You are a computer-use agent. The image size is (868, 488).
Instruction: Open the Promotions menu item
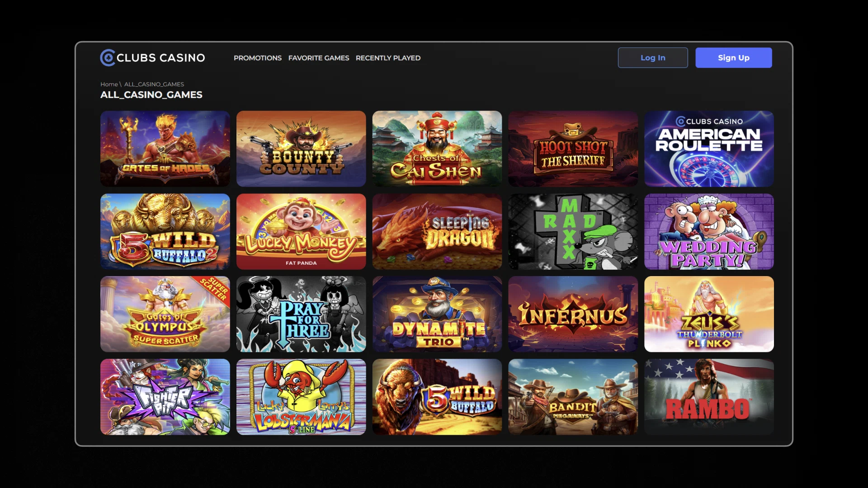pyautogui.click(x=258, y=58)
